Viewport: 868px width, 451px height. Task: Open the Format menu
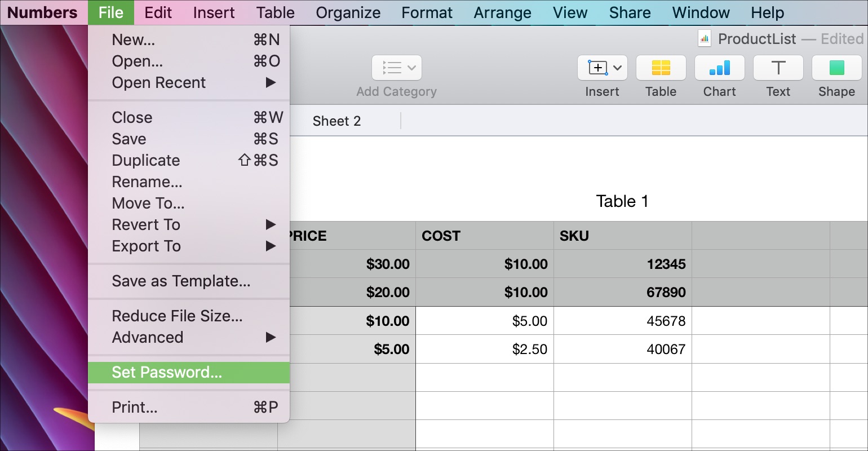[x=427, y=12]
